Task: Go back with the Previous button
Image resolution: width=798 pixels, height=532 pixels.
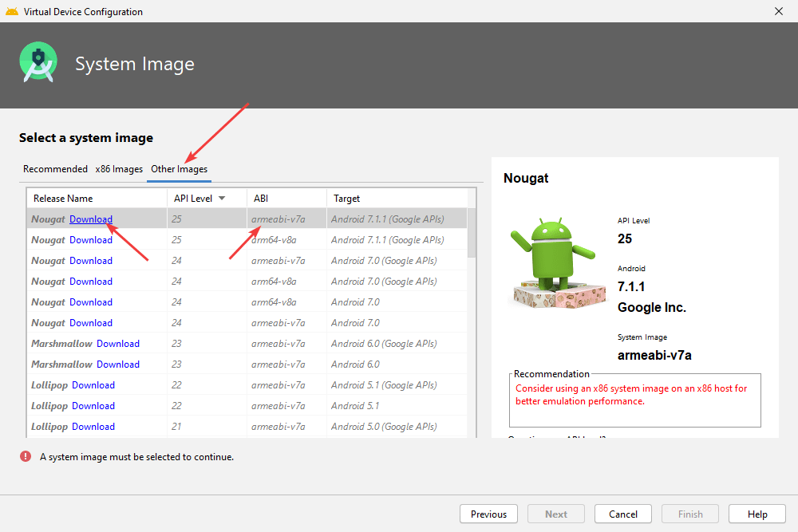Action: pos(488,514)
